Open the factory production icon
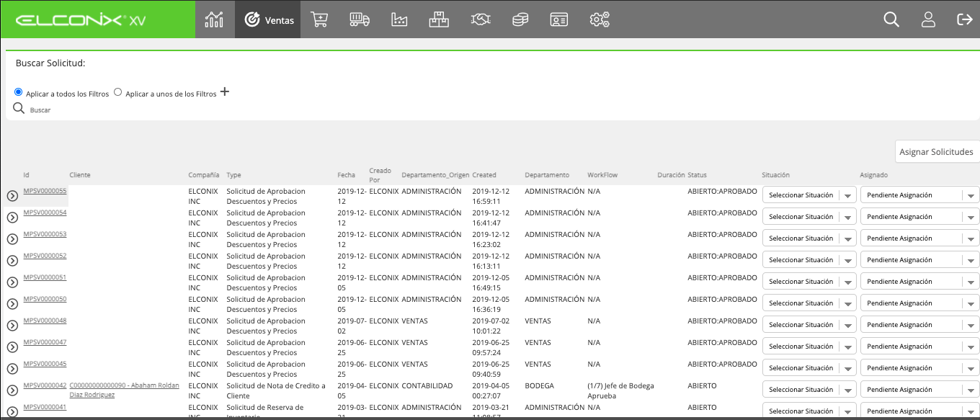Screen dimensions: 980x420 pyautogui.click(x=399, y=19)
